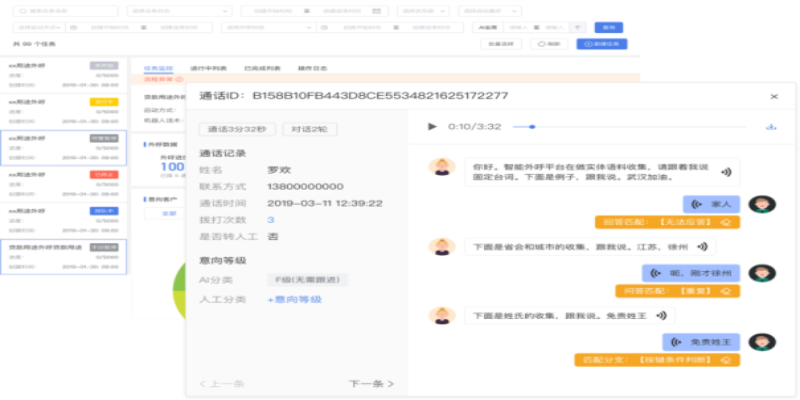Add manual intention level +意向等级
The width and height of the screenshot is (800, 400).
coord(294,299)
